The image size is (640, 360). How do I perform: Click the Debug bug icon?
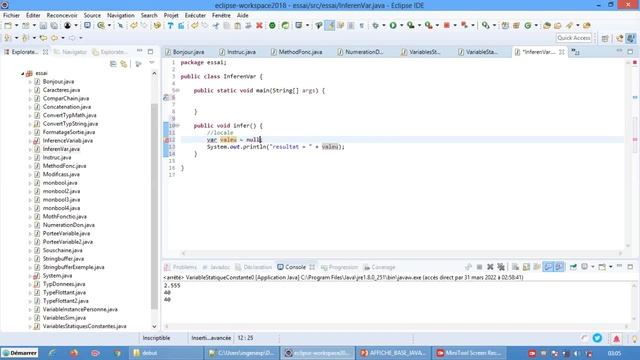(375, 26)
